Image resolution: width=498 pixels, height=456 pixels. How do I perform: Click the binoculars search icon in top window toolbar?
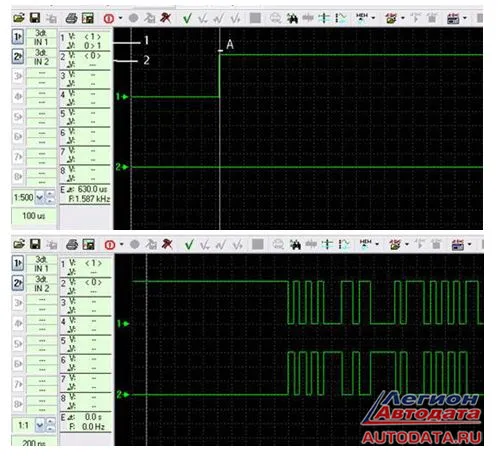[x=292, y=18]
